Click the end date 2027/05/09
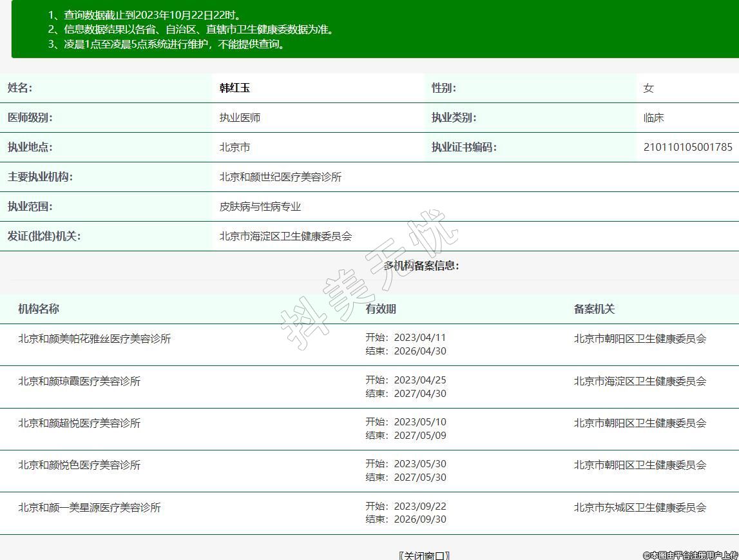The image size is (739, 560). 419,436
